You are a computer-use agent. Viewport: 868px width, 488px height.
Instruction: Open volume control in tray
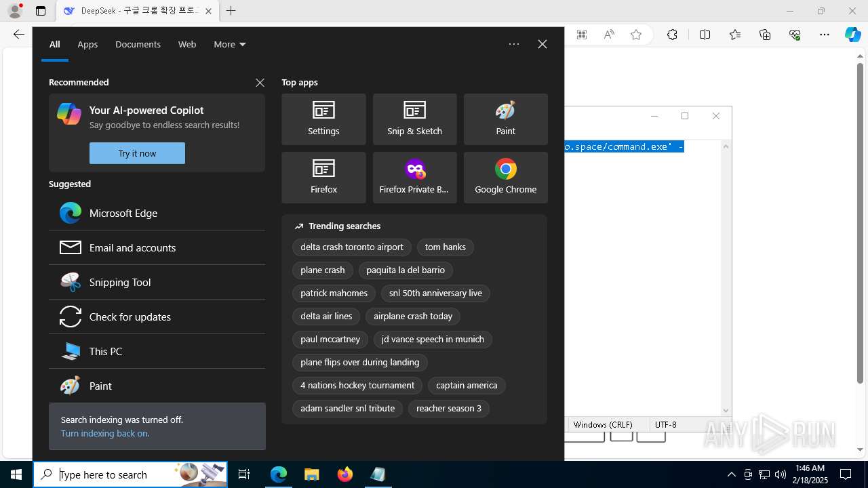coord(781,474)
